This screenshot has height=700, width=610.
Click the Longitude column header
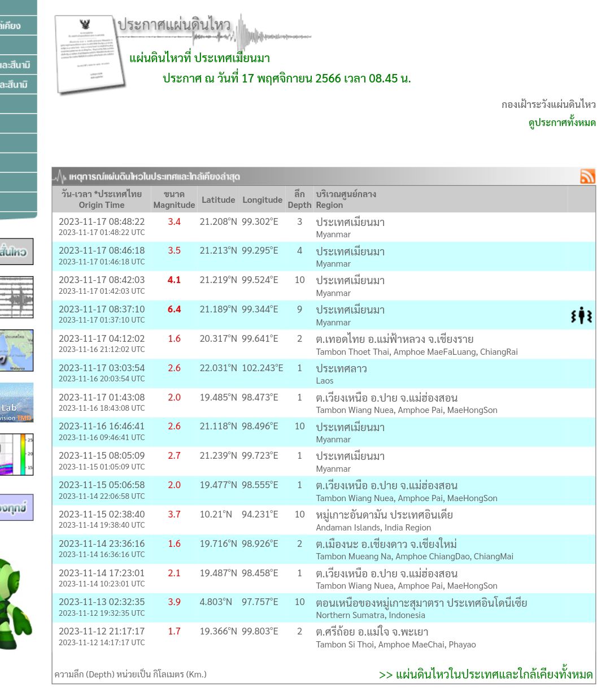point(262,199)
